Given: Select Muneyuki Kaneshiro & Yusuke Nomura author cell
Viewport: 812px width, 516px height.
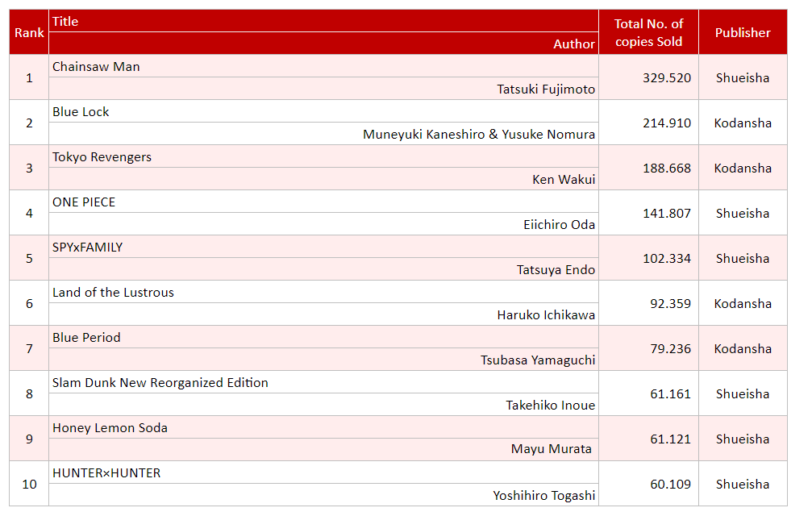Looking at the screenshot, I should click(323, 134).
